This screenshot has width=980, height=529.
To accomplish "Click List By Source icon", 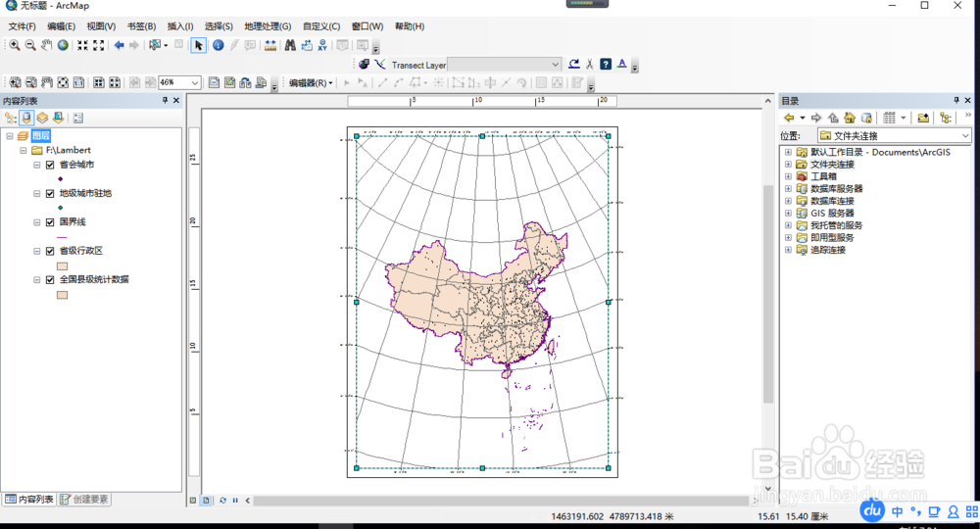I will tap(26, 118).
